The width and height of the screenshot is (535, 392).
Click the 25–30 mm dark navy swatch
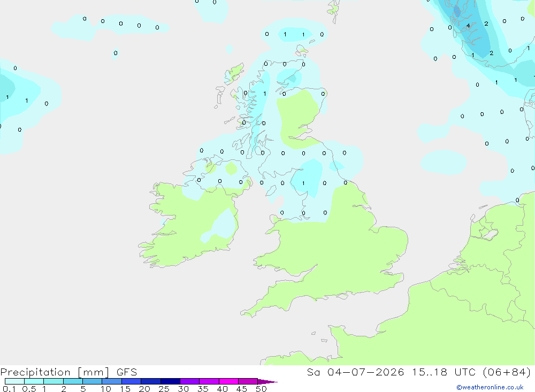coord(170,381)
